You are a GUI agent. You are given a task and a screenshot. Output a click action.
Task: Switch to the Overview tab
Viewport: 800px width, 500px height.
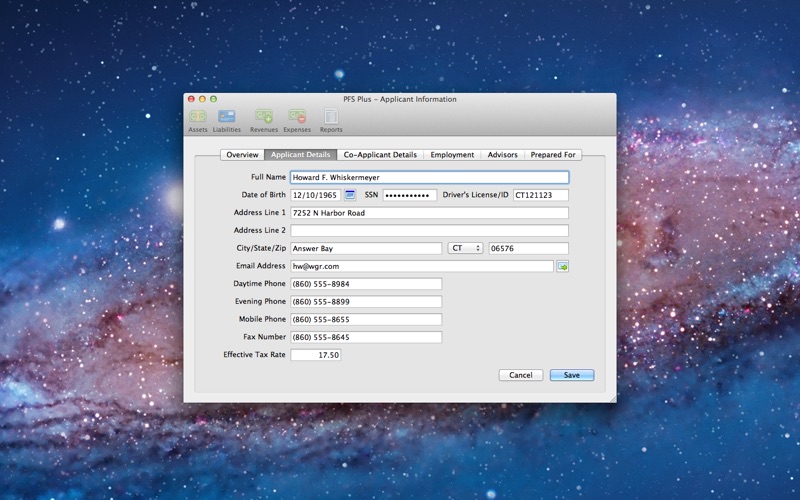coord(242,155)
